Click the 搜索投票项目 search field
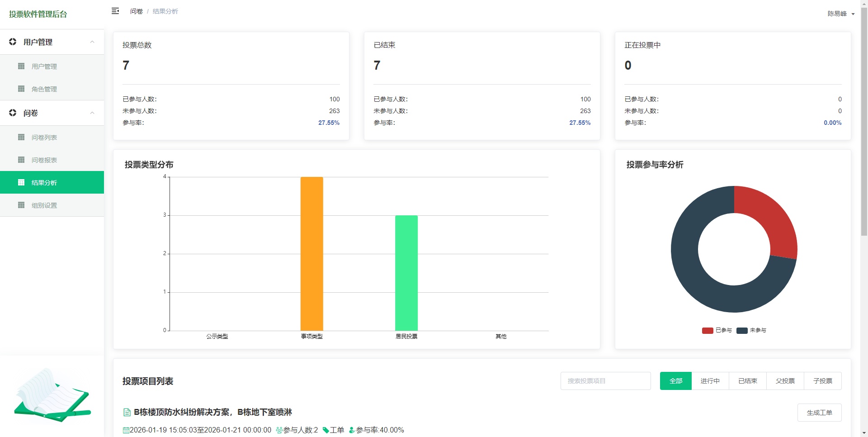 [x=605, y=381]
